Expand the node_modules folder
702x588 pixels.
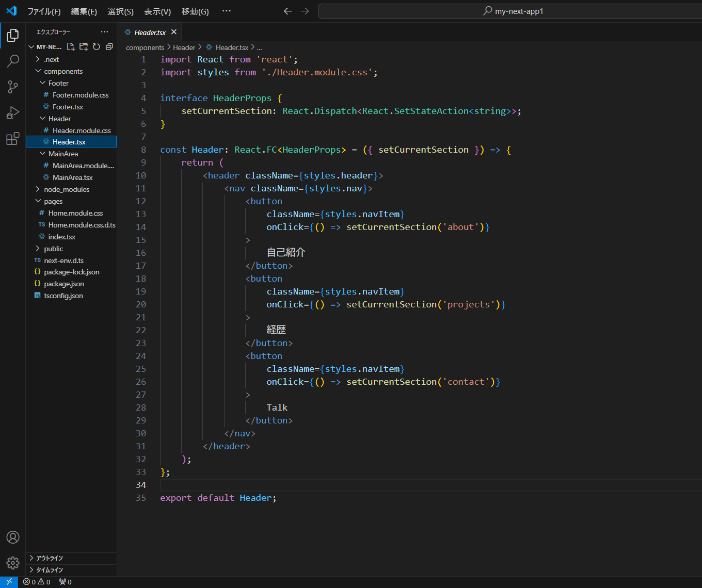pyautogui.click(x=67, y=189)
